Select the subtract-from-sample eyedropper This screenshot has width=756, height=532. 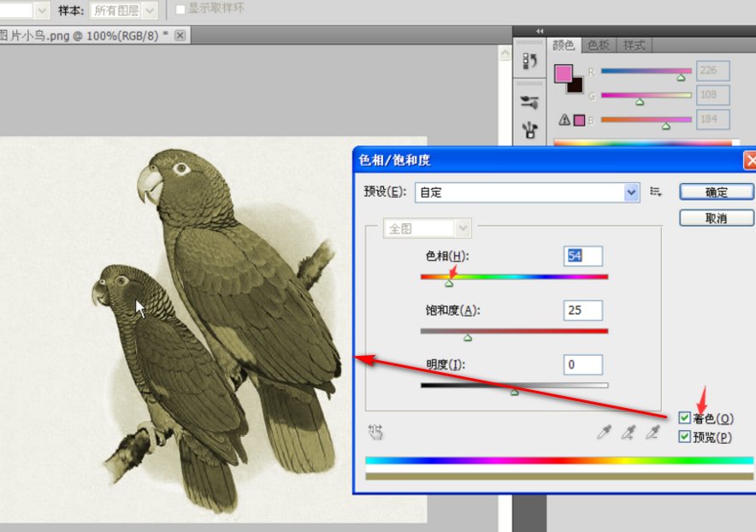pos(653,434)
